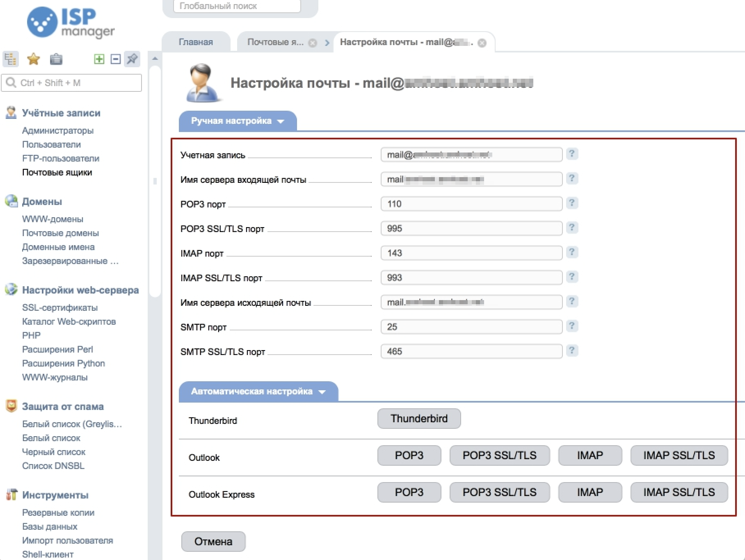This screenshot has width=745, height=560.
Task: Click help icon next to POP3 порт
Action: pos(571,203)
